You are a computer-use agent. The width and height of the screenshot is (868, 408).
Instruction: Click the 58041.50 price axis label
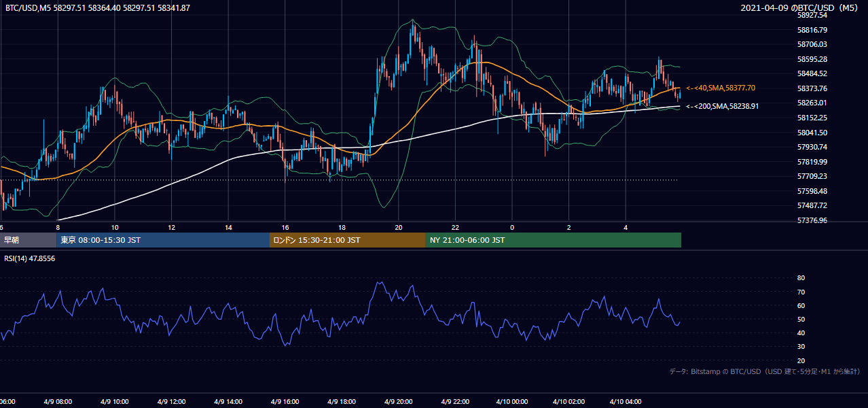point(812,133)
